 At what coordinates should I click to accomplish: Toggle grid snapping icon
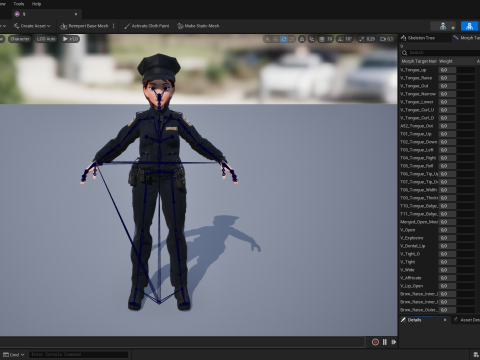(322, 39)
